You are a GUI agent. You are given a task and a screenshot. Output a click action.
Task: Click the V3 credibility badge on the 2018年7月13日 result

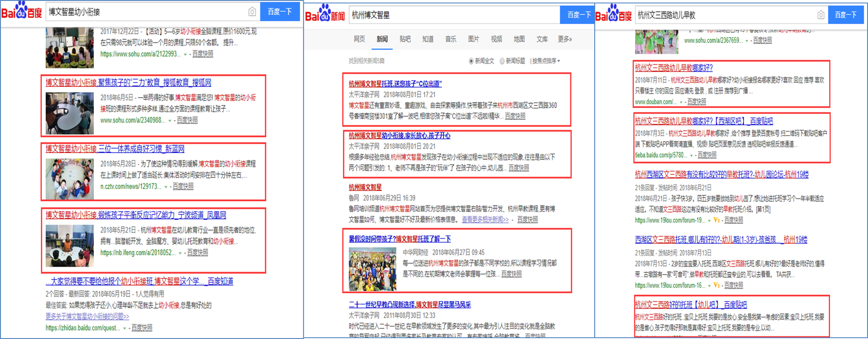click(x=717, y=285)
